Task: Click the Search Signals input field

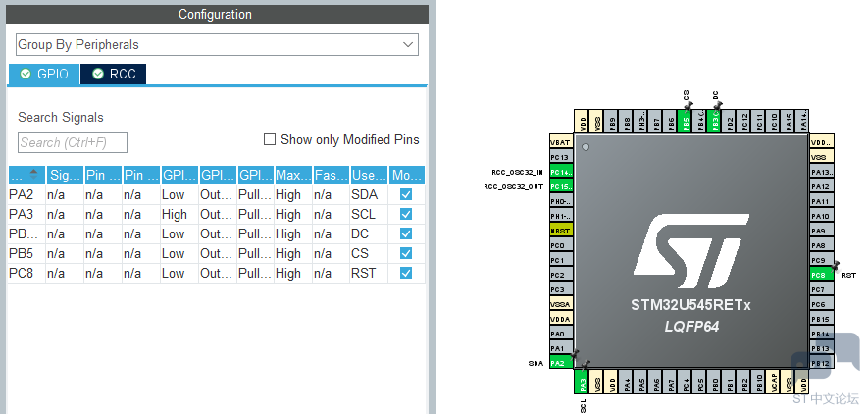Action: click(73, 143)
